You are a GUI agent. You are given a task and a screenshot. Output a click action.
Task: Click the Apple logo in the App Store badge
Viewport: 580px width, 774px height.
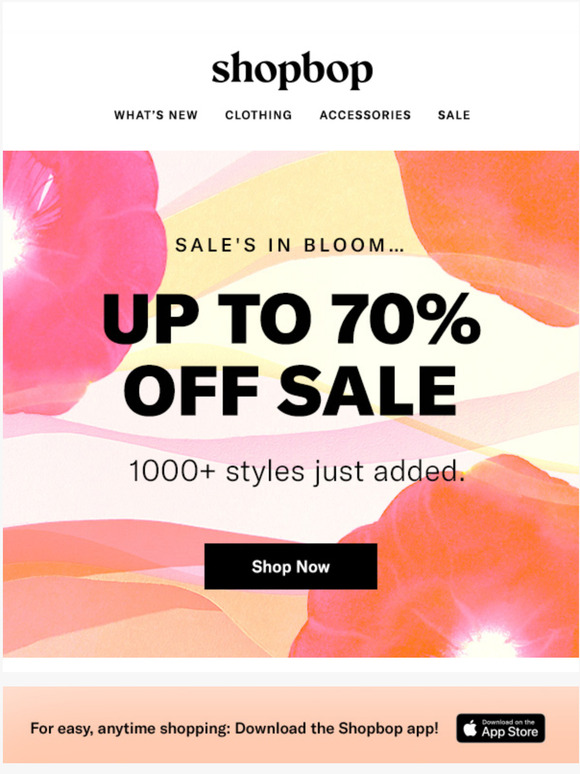470,728
